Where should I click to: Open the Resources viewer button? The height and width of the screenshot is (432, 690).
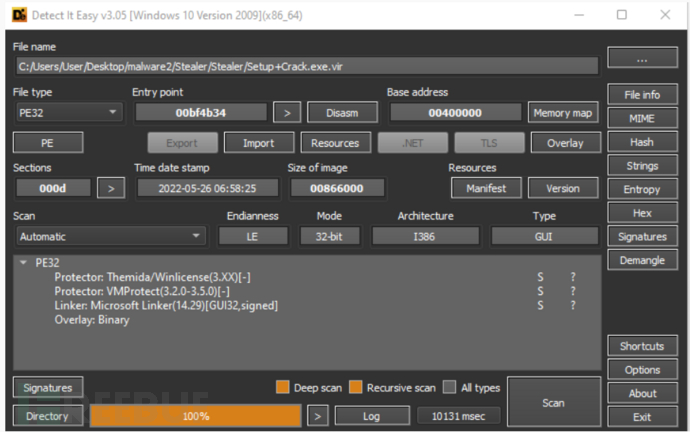click(x=335, y=143)
